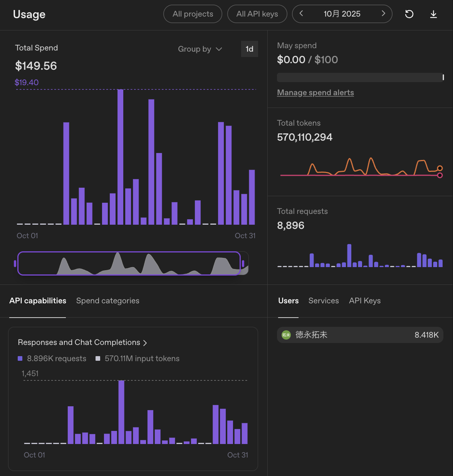Click the right handle of range selector
453x476 pixels.
[243, 264]
